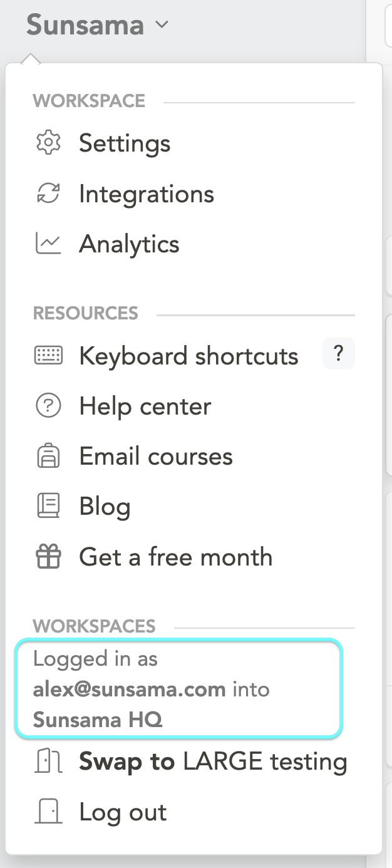This screenshot has height=868, width=392.
Task: Choose Keyboard shortcuts from the menu
Action: [188, 356]
